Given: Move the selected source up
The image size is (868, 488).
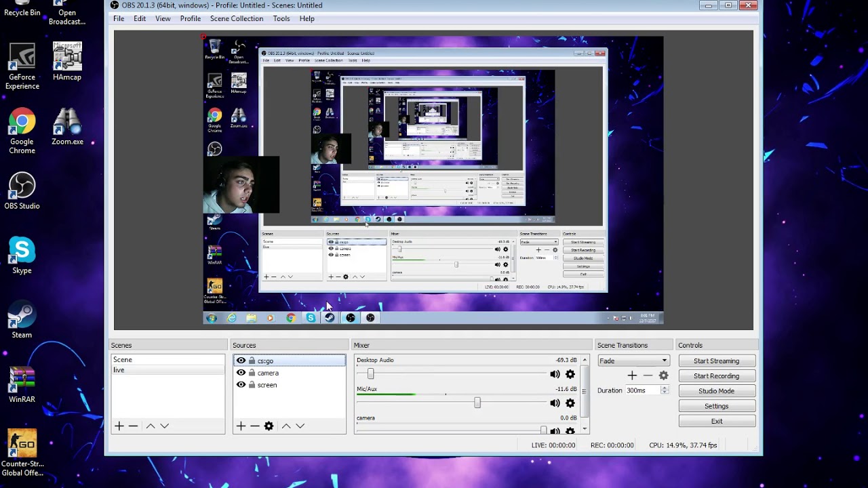Looking at the screenshot, I should pos(286,426).
